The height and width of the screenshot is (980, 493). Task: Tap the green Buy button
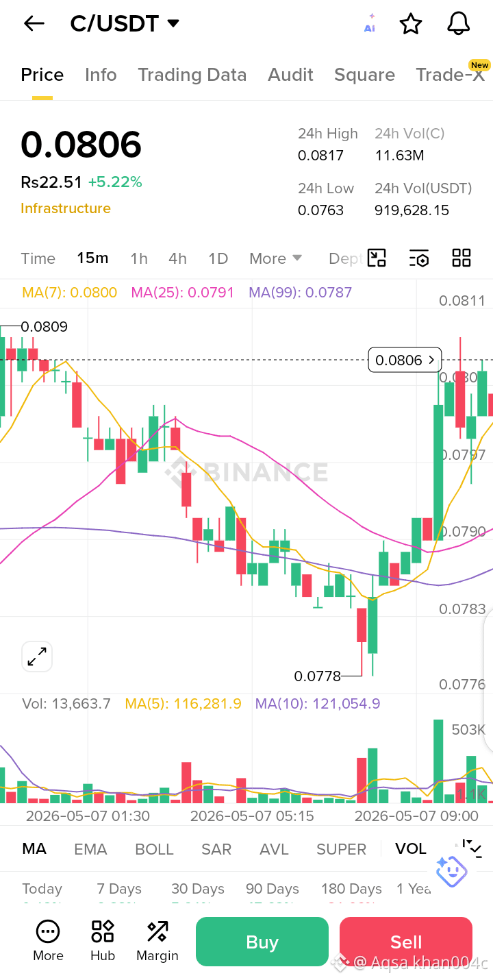coord(262,942)
